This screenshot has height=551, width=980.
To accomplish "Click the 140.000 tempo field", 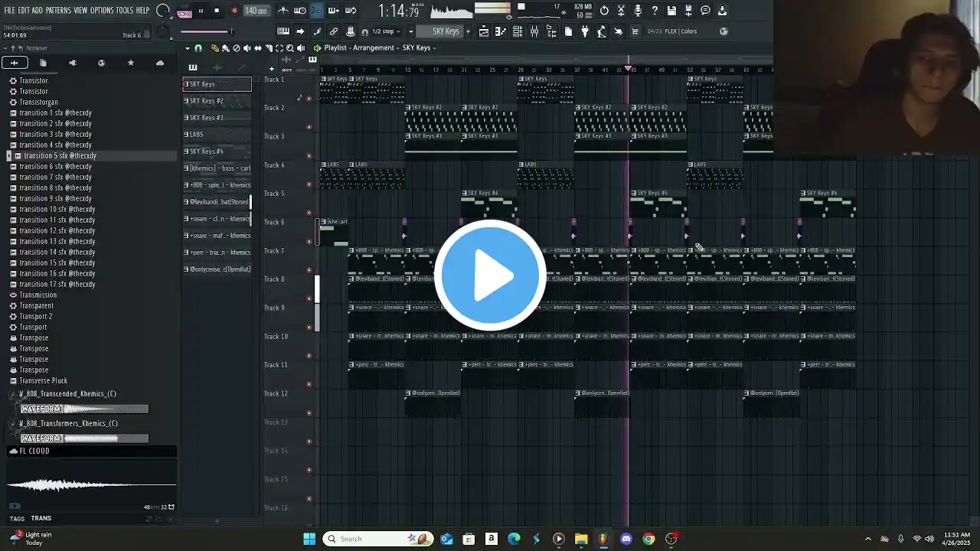I will (x=256, y=11).
